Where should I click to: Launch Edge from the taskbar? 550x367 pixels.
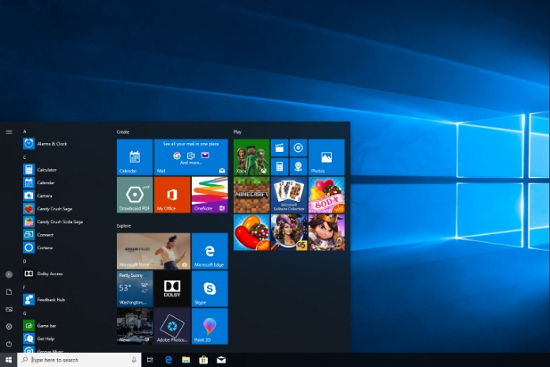[x=168, y=360]
